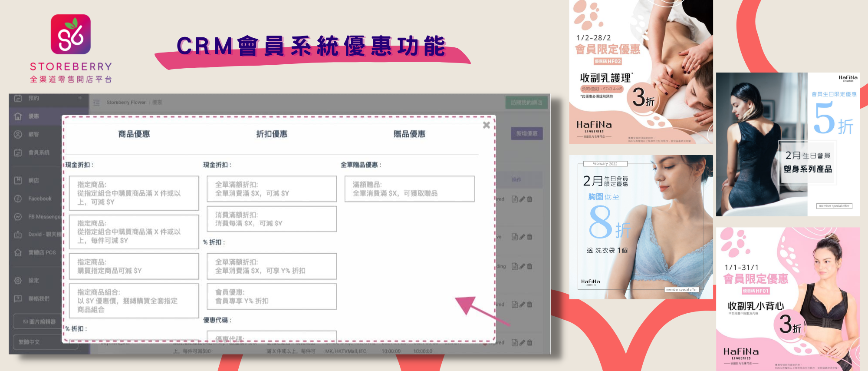Open the 實體店 POS icon in sidebar
Screen dimensions: 868x371
tap(18, 252)
